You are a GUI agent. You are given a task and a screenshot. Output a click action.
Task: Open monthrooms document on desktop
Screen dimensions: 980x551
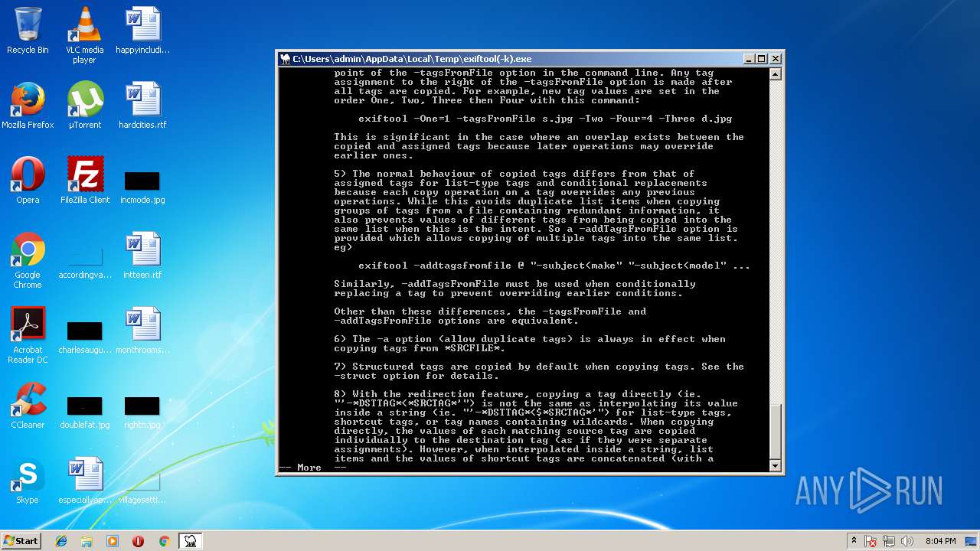click(x=142, y=331)
